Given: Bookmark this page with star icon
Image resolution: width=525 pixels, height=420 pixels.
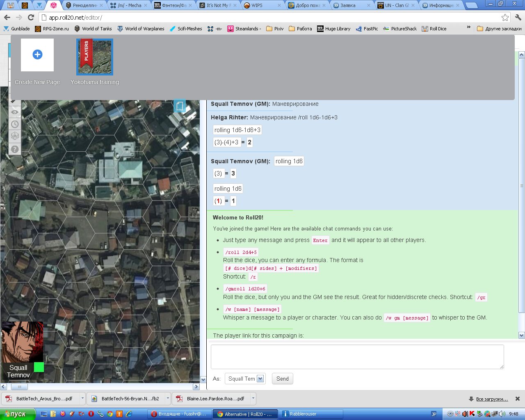Looking at the screenshot, I should click(505, 18).
